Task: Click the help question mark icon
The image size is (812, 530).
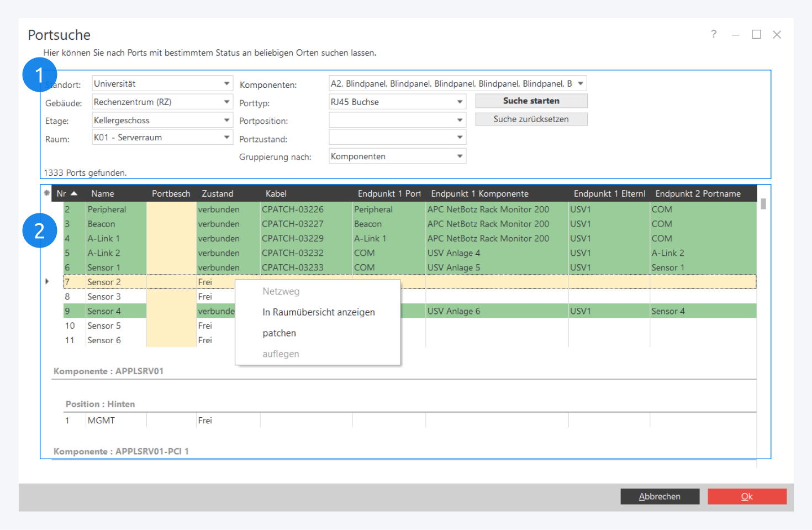Action: [714, 34]
